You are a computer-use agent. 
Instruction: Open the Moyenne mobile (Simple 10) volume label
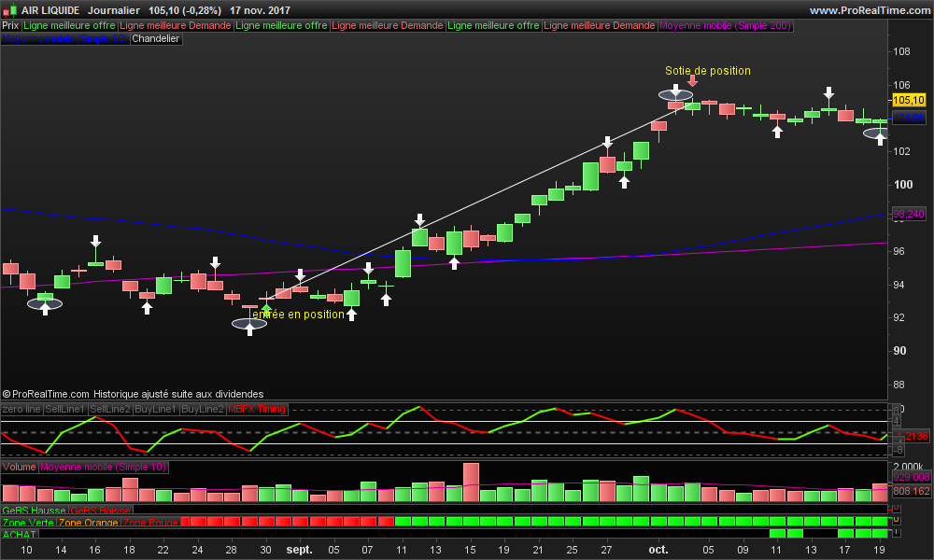coord(103,468)
